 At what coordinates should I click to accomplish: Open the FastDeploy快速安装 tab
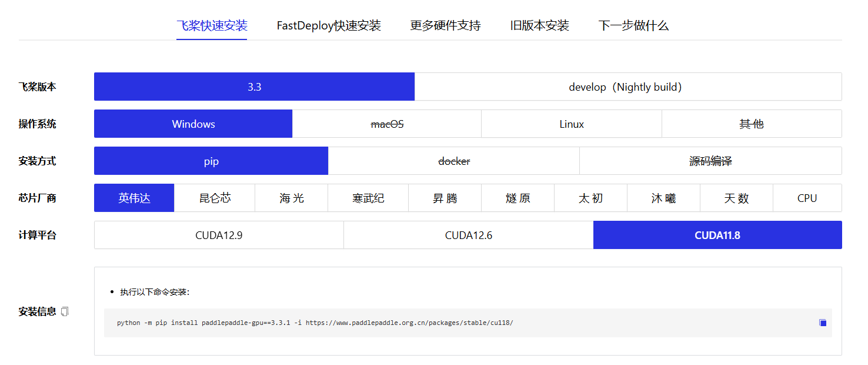329,26
